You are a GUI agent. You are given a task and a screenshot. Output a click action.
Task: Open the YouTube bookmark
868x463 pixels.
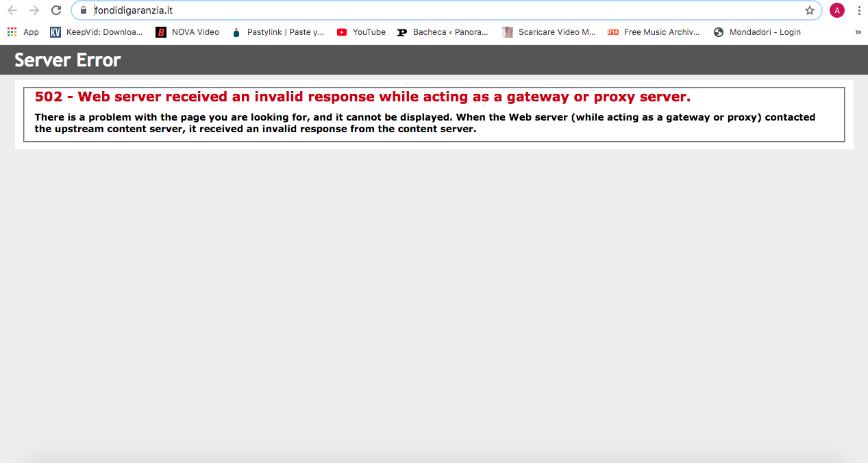pyautogui.click(x=361, y=32)
